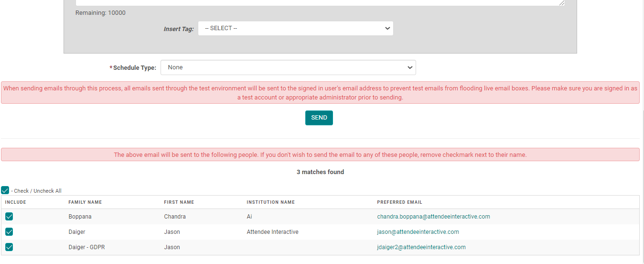Click the Attendee Interactive institution cell
644x264 pixels.
click(272, 232)
